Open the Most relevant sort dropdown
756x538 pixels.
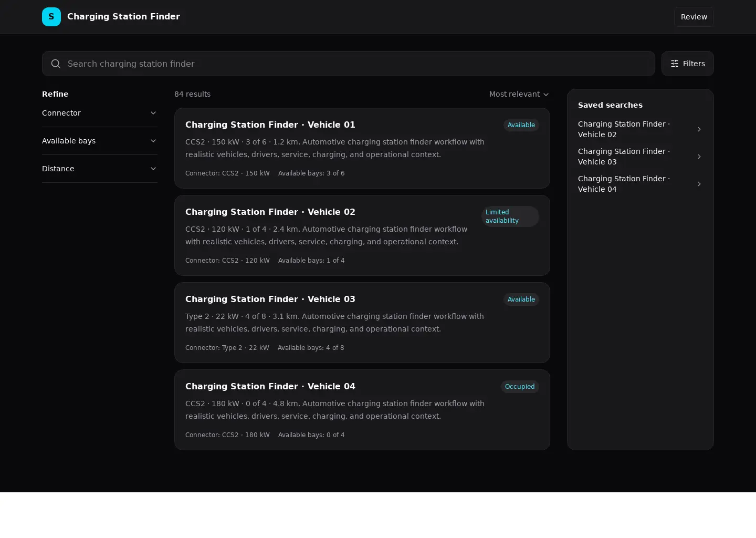pyautogui.click(x=519, y=94)
